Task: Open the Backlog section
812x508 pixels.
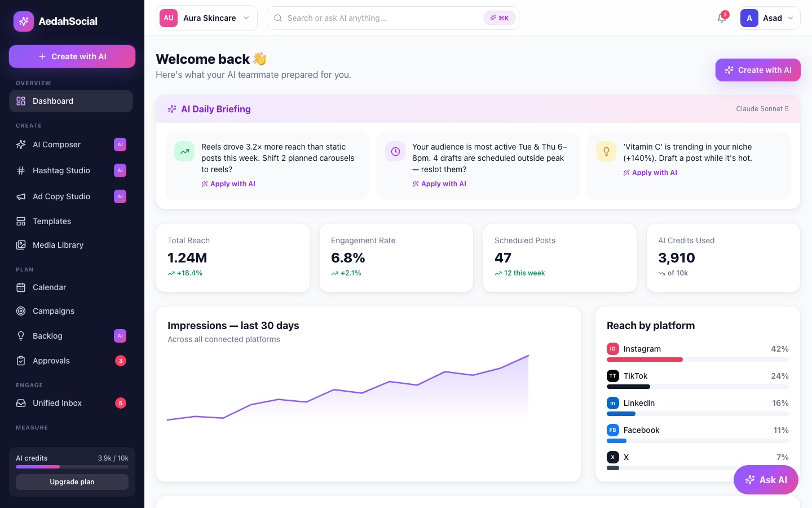Action: [71, 336]
